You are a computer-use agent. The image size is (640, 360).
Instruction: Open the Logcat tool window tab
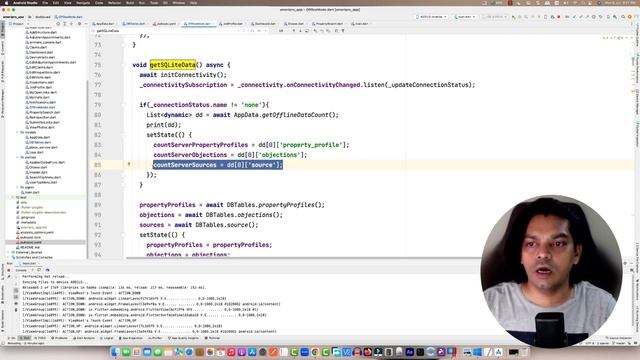click(x=107, y=338)
